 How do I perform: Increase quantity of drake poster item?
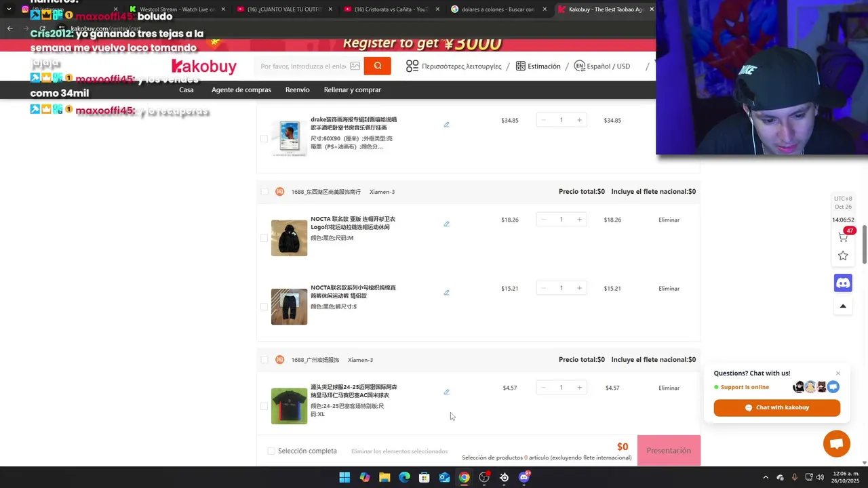pos(579,120)
